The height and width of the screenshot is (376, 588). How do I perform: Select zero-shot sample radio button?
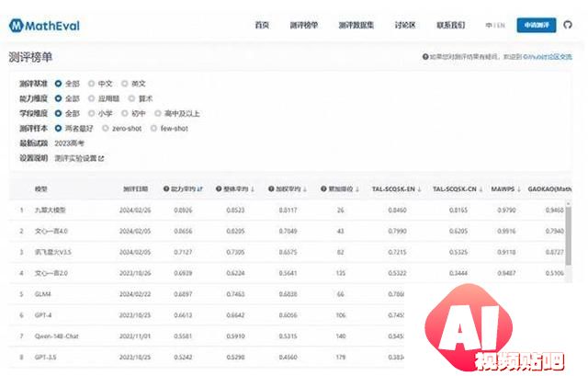[106, 129]
